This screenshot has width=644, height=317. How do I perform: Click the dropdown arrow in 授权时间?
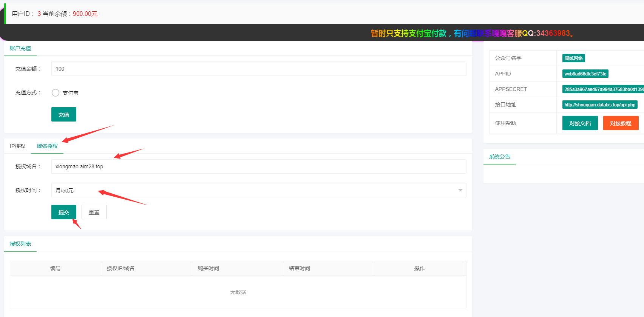click(x=460, y=190)
